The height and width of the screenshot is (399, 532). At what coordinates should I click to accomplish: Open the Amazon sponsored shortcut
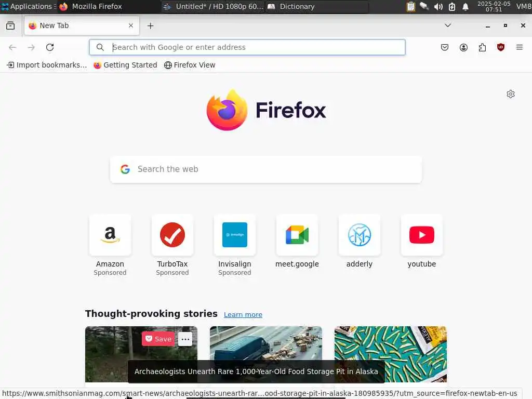tap(110, 235)
